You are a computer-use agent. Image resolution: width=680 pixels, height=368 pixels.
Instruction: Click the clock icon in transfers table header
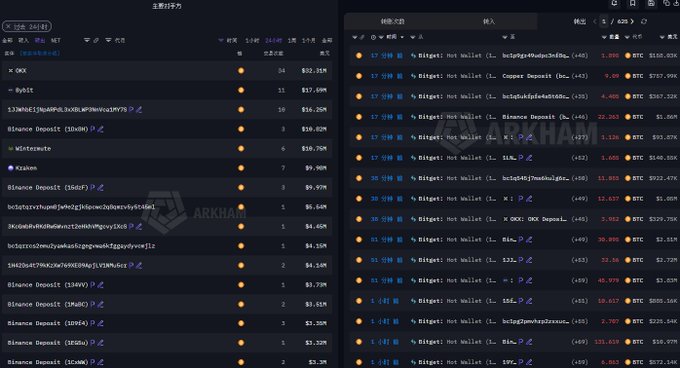tap(373, 37)
